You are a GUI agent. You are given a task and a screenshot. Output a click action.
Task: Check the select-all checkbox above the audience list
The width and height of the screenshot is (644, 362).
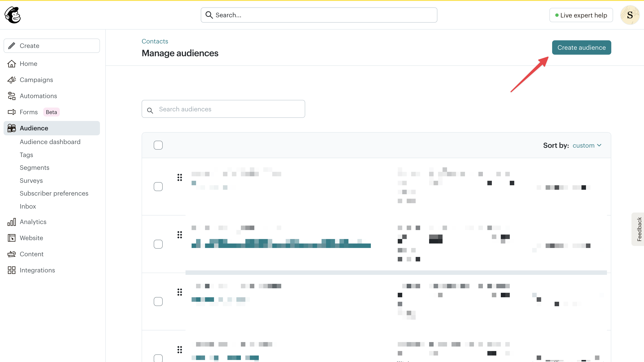pyautogui.click(x=158, y=145)
